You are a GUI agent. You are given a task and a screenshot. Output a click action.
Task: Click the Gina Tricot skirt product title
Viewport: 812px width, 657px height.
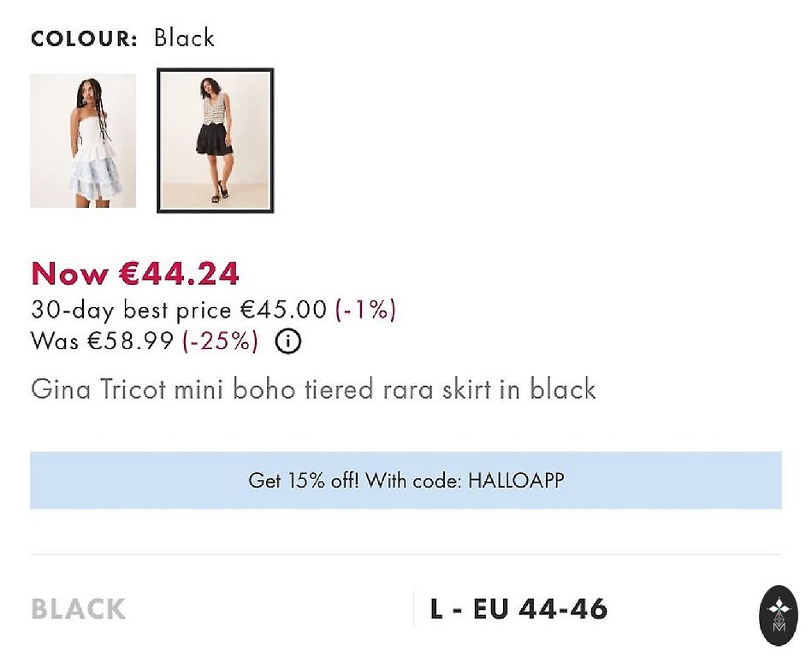pos(313,389)
